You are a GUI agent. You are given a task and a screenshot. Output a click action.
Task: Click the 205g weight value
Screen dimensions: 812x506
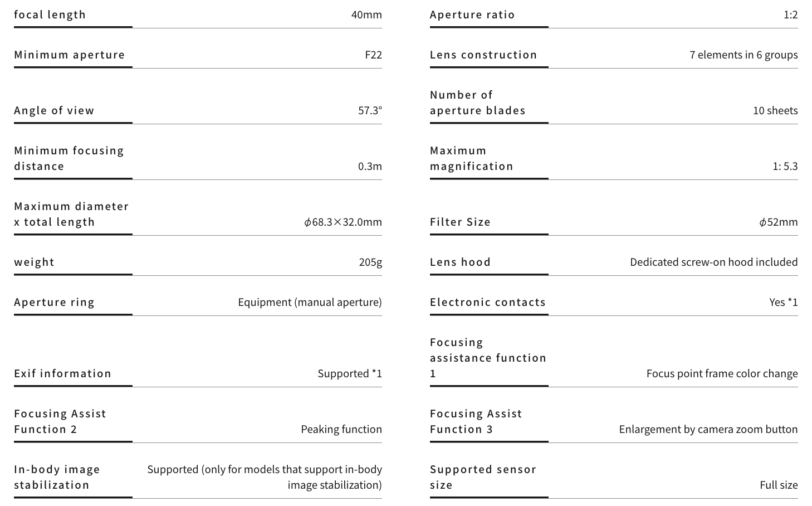370,262
